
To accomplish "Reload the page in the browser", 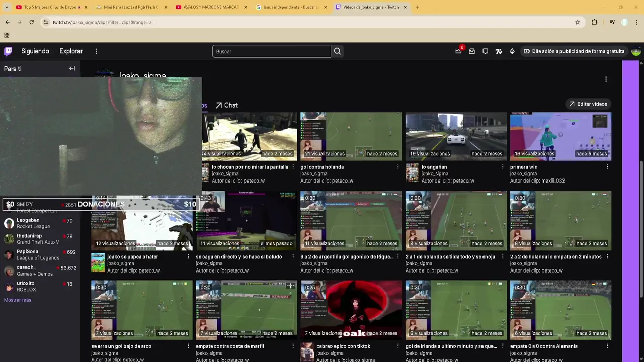I will [x=31, y=22].
